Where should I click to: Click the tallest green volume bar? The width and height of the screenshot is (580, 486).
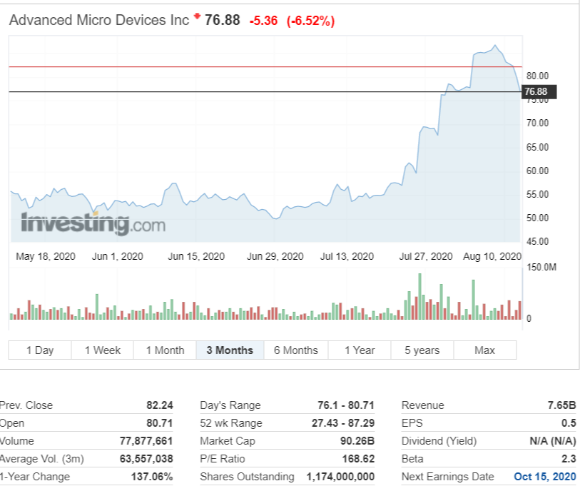coord(420,296)
